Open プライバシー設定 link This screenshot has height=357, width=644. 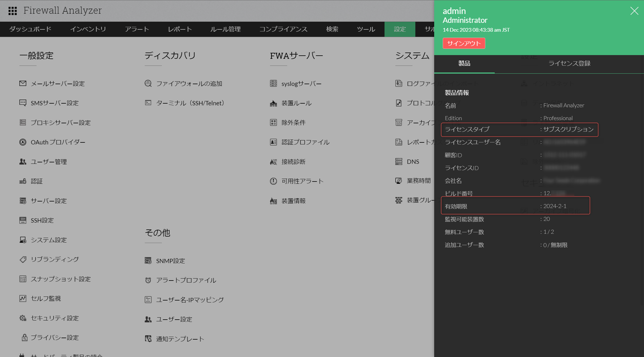click(55, 338)
